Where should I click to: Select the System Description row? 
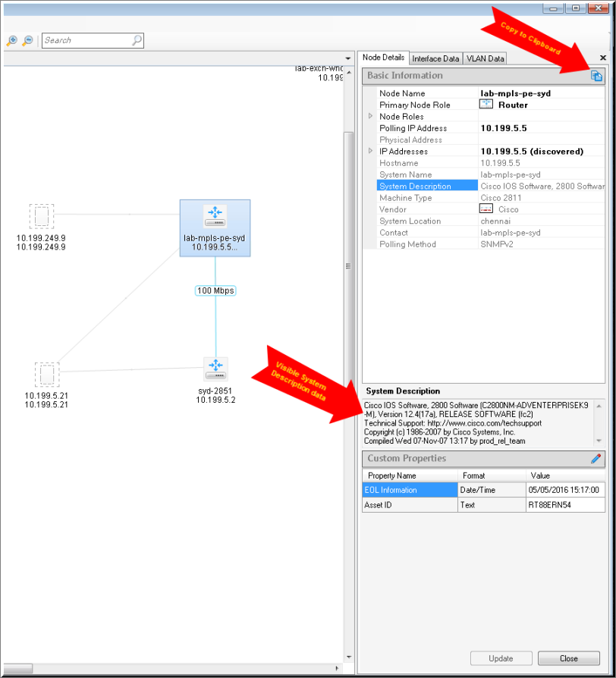point(491,186)
